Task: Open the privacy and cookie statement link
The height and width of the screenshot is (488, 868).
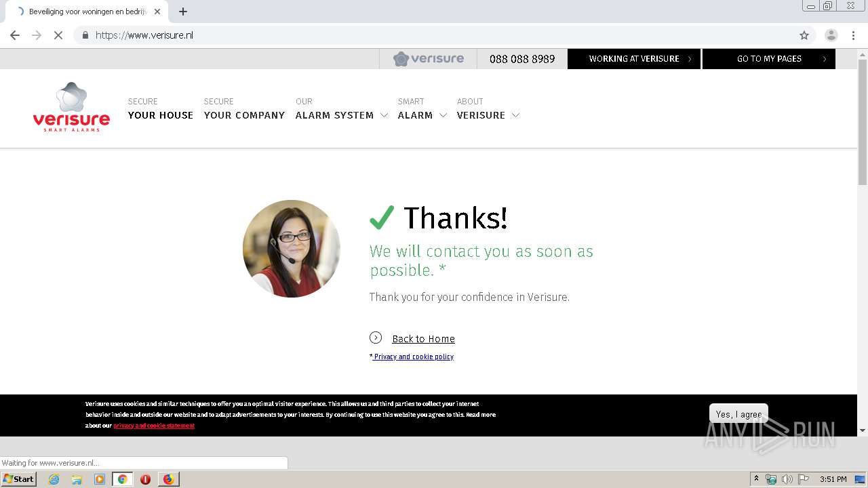Action: pos(154,426)
